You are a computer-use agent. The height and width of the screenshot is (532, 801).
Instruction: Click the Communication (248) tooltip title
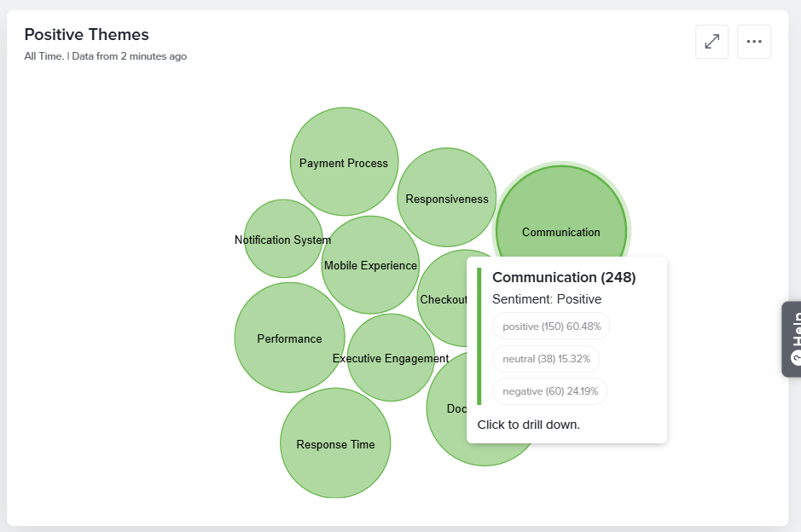[x=564, y=277]
